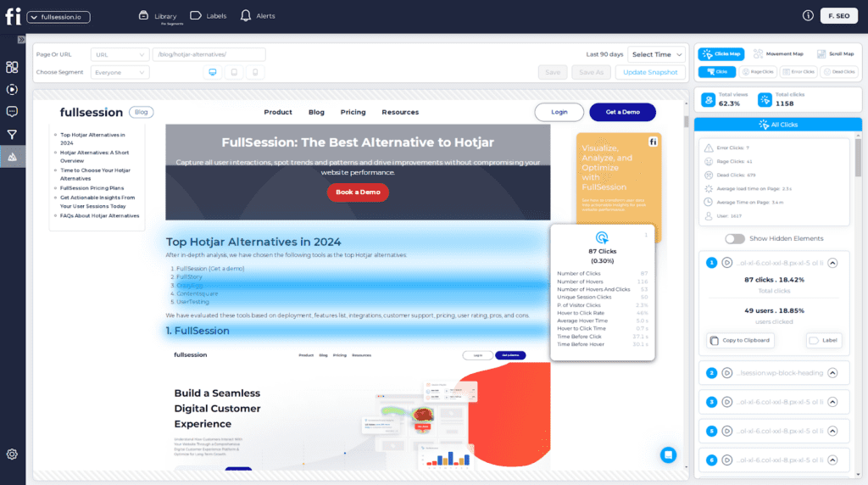
Task: Click the settings gear in left sidebar
Action: click(x=12, y=454)
